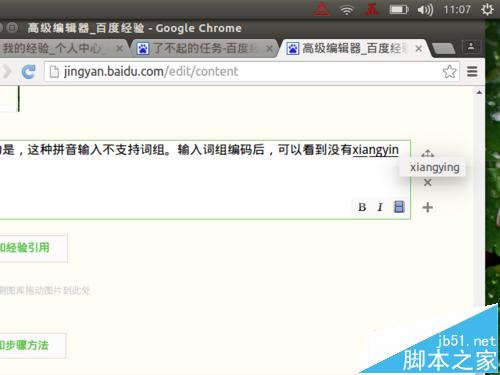This screenshot has height=375, width=500.
Task: Close the 了不起的任务-百度 tab
Action: (x=269, y=49)
